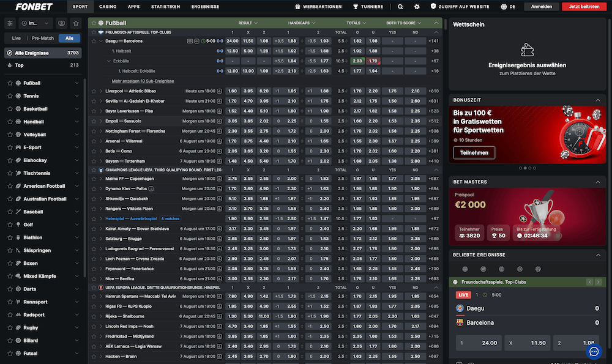
Task: Open live chat support bubble
Action: tap(594, 352)
